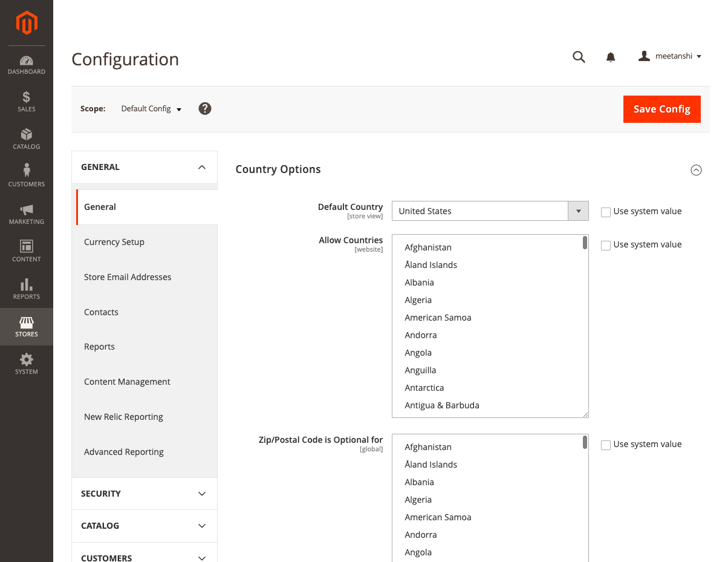Select Antigua & Barbuda in Allow Countries
Viewport: 728px width, 562px height.
click(x=487, y=405)
